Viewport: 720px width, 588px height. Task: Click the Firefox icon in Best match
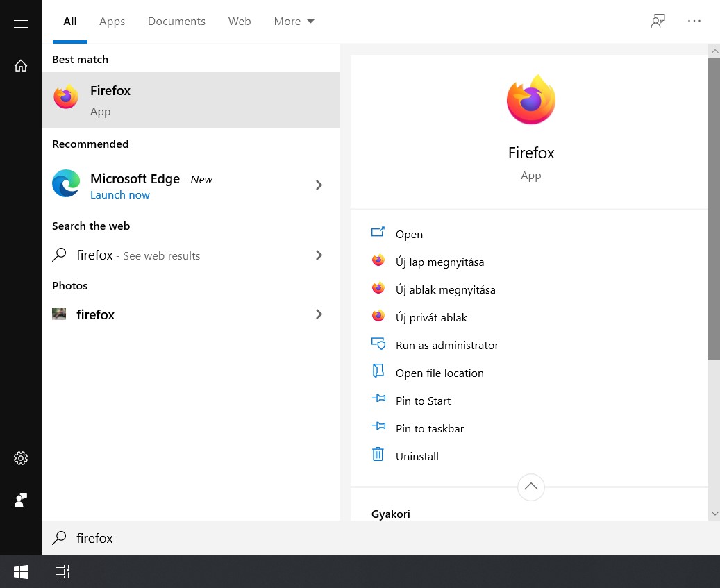coord(66,97)
